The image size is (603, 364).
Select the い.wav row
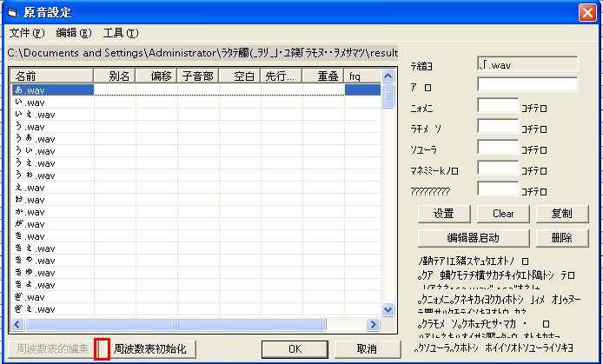click(x=196, y=103)
